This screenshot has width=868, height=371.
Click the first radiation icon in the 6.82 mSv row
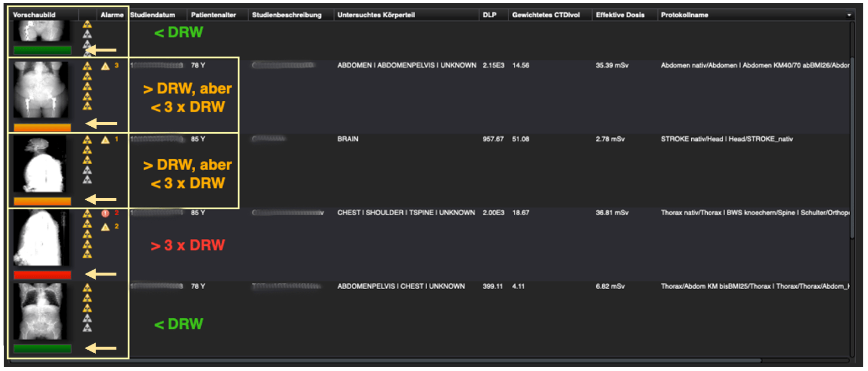click(87, 288)
